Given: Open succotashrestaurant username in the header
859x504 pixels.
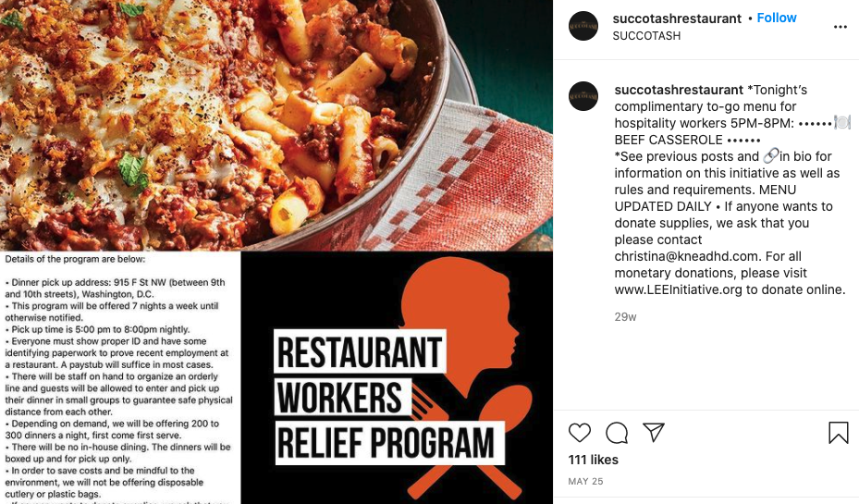Looking at the screenshot, I should (677, 18).
